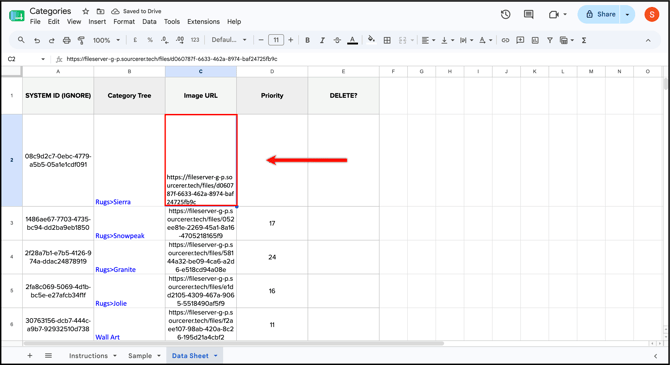Screen dimensions: 670x365
Task: Open the fill color picker
Action: [x=371, y=40]
